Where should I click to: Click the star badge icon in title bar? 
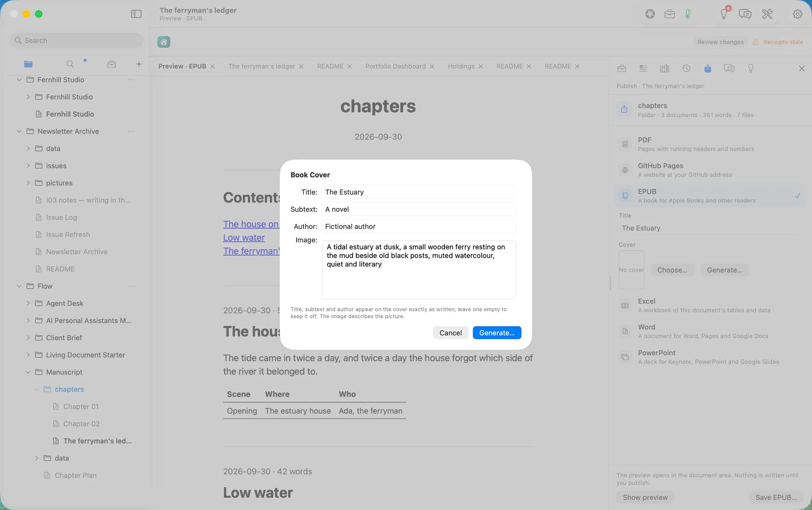pyautogui.click(x=650, y=14)
